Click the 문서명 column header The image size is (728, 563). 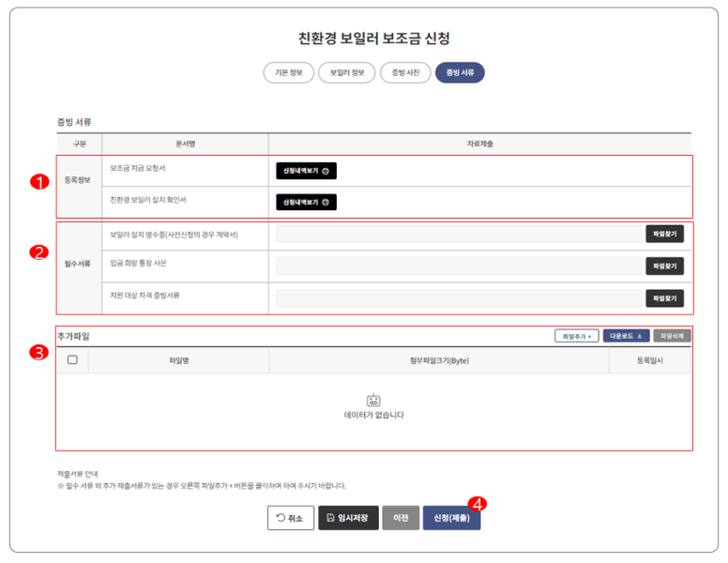(x=185, y=144)
